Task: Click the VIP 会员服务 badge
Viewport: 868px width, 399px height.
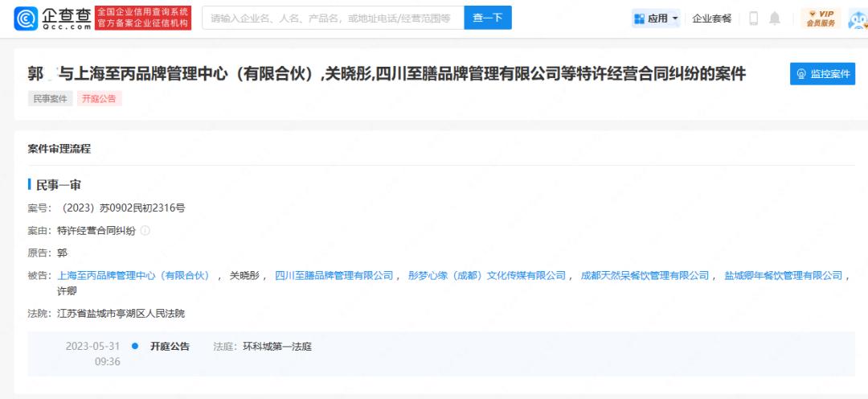Action: (821, 19)
